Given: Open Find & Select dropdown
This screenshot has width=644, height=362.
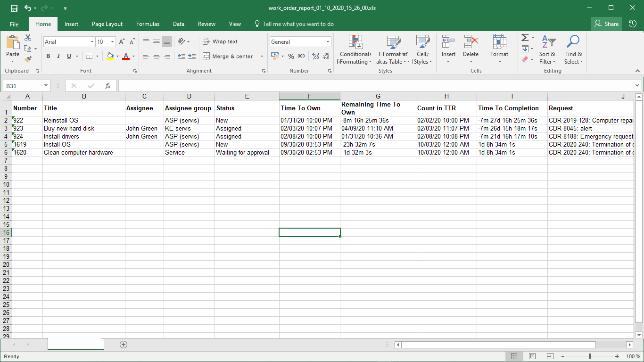Looking at the screenshot, I should click(573, 49).
